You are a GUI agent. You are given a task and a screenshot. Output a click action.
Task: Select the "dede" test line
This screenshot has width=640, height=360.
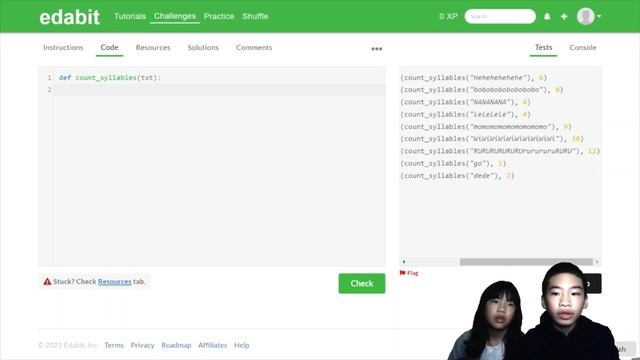[457, 176]
